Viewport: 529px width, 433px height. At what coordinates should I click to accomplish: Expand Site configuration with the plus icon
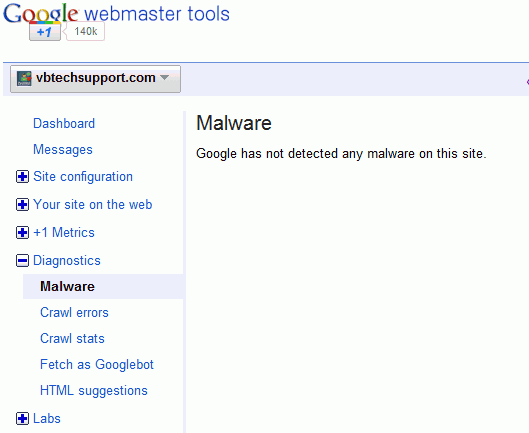[x=22, y=177]
